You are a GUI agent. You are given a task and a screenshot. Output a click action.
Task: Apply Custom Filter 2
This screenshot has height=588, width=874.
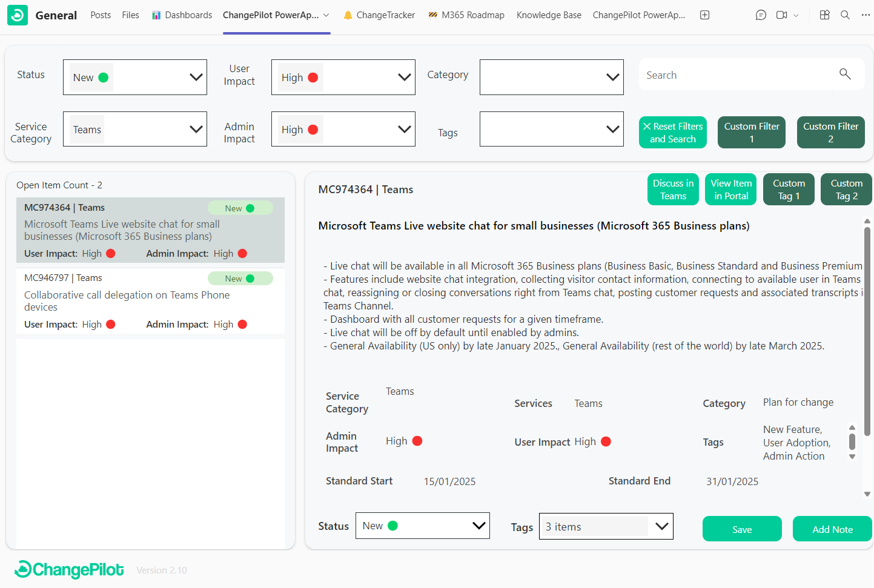pos(831,132)
